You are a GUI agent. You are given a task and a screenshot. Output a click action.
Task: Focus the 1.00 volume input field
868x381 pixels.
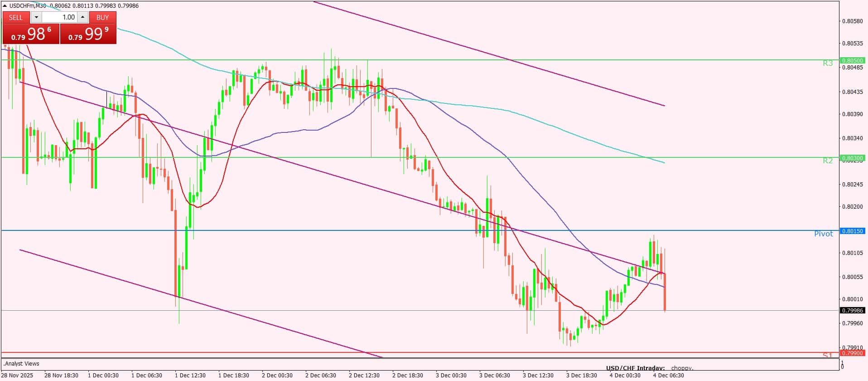[x=59, y=17]
